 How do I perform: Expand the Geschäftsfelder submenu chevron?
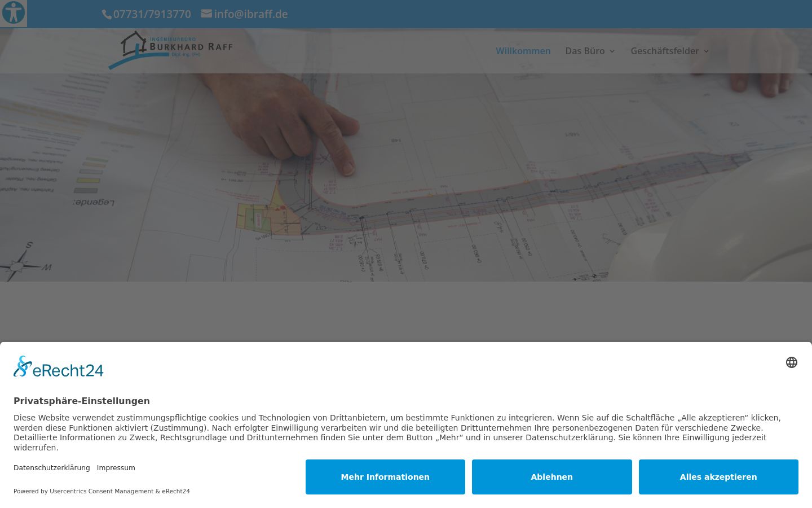(706, 51)
